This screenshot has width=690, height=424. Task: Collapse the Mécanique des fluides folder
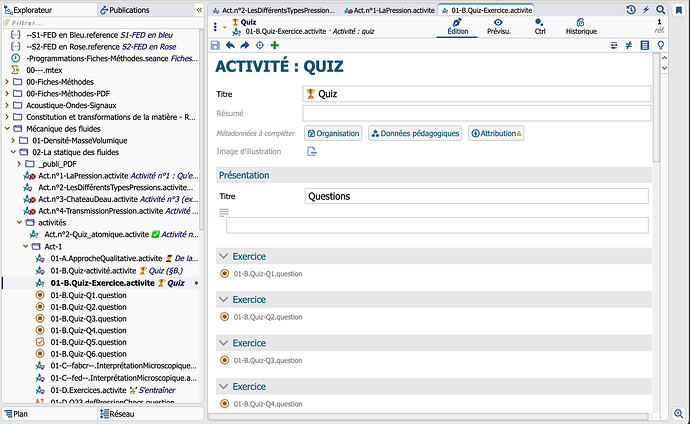(7, 128)
